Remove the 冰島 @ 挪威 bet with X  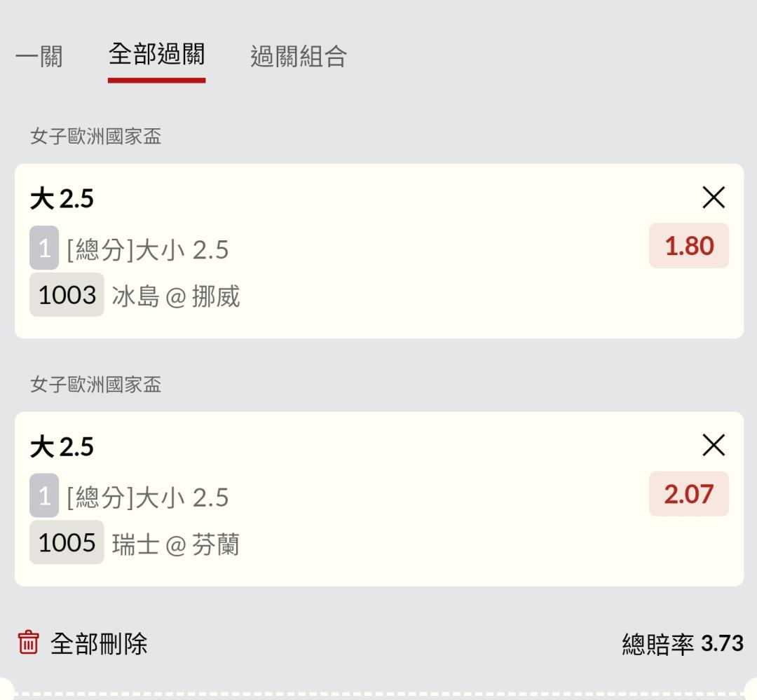point(714,198)
